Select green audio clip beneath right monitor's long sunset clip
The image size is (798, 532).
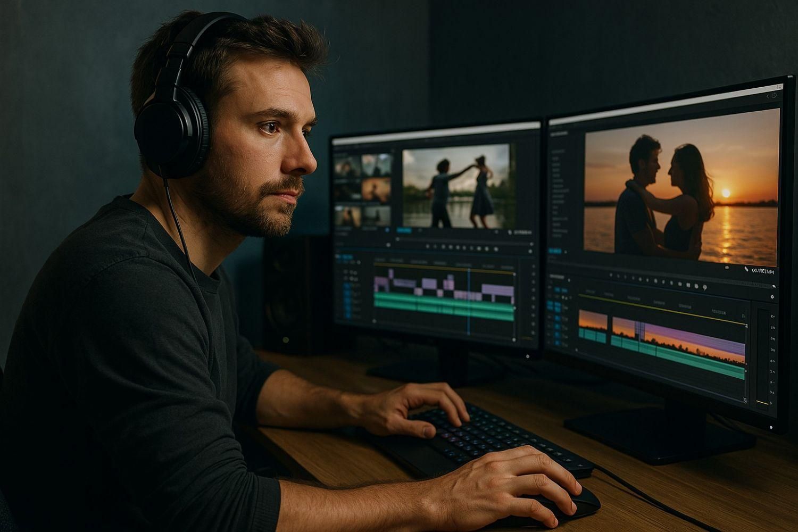678,356
